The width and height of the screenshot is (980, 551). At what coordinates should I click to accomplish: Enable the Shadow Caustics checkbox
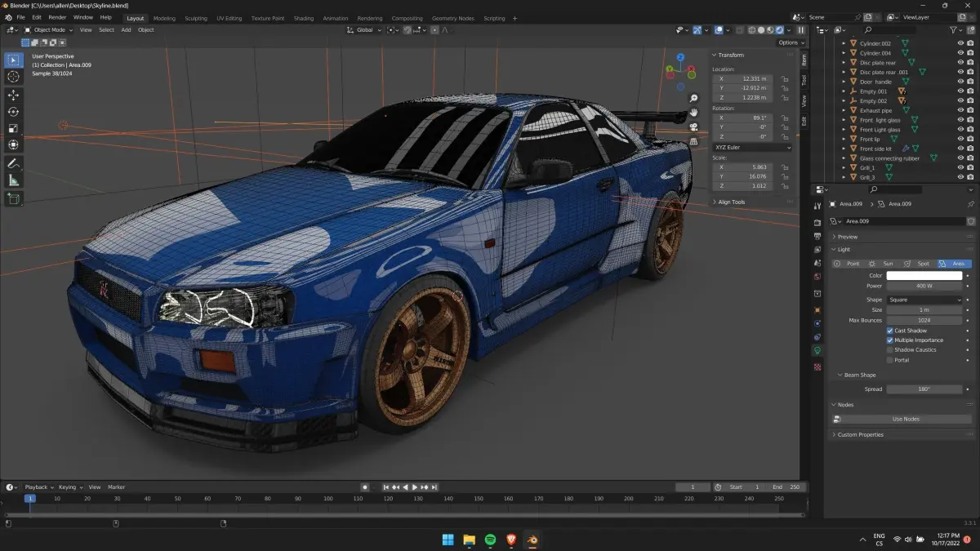point(890,349)
